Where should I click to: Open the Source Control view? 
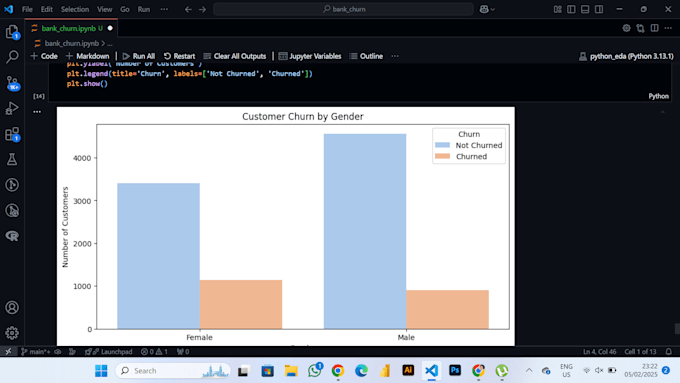tap(12, 82)
